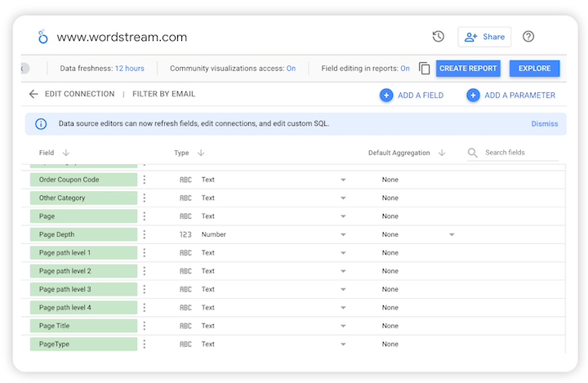Screen dimensions: 588x383
Task: Click the back arrow beside Edit Connection
Action: [33, 94]
